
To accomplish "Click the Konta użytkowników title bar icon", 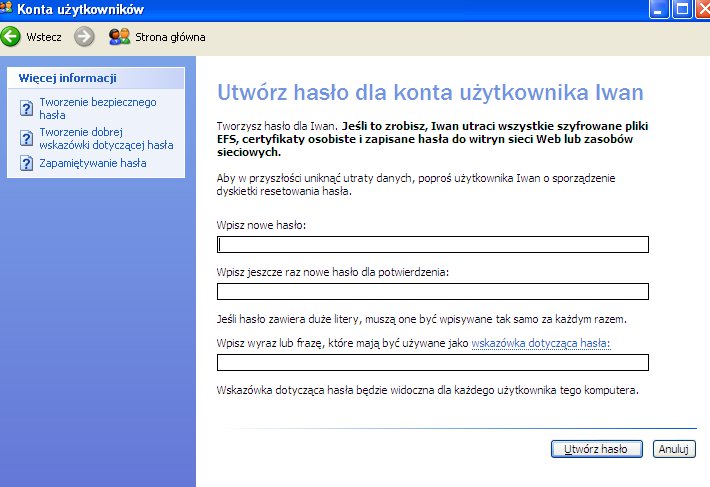I will 8,10.
